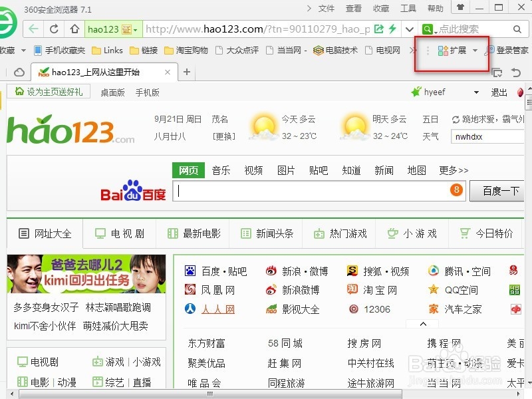Open the 文件 menu
This screenshot has height=399, width=532.
click(x=327, y=8)
